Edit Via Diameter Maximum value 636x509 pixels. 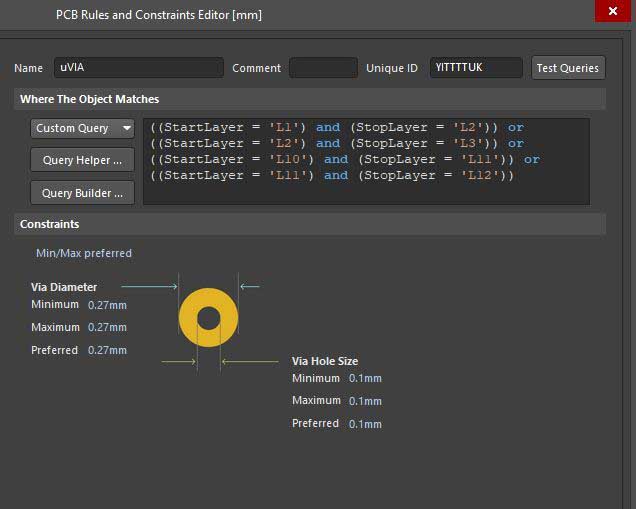(x=107, y=328)
